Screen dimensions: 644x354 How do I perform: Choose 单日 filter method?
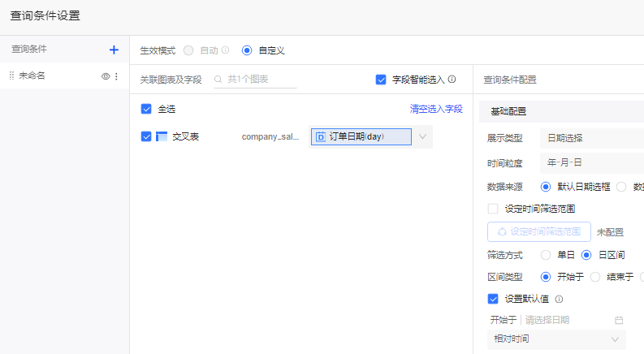(546, 255)
